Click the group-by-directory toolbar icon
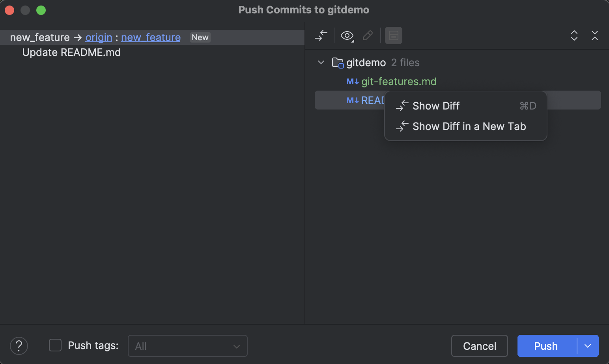Screen dimensions: 609x364 [x=393, y=35]
